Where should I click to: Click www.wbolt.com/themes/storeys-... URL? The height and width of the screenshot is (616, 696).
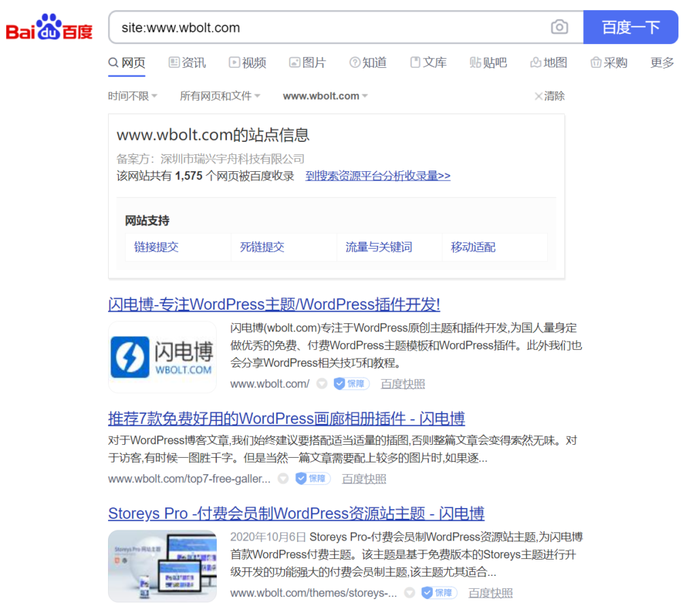[313, 593]
